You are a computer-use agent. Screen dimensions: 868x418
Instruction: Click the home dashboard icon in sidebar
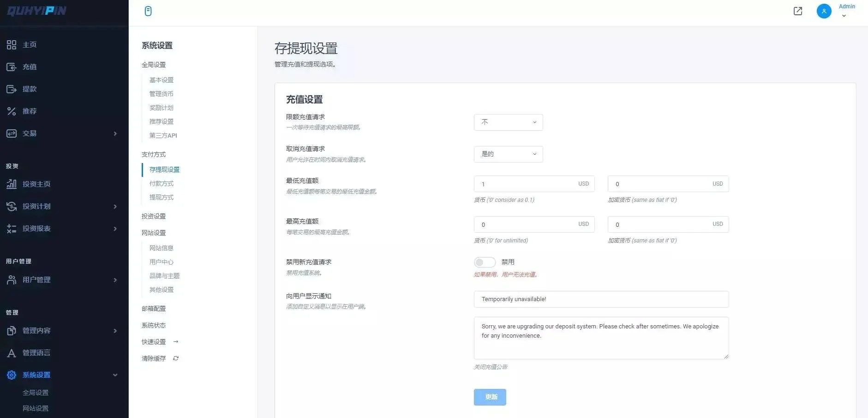(12, 45)
